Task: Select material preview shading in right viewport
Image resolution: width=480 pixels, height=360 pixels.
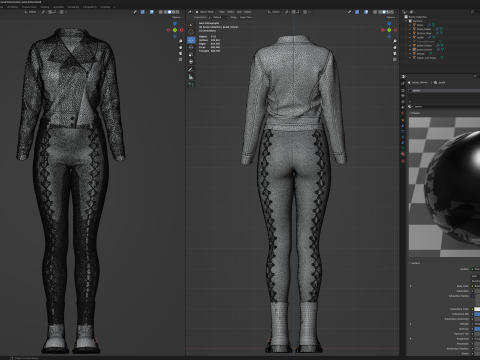Action: [388, 12]
